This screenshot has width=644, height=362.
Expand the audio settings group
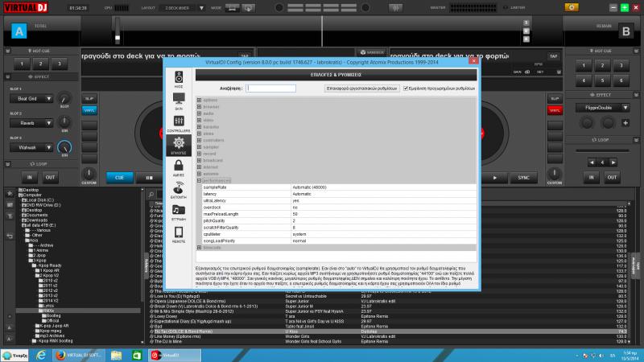click(x=200, y=114)
